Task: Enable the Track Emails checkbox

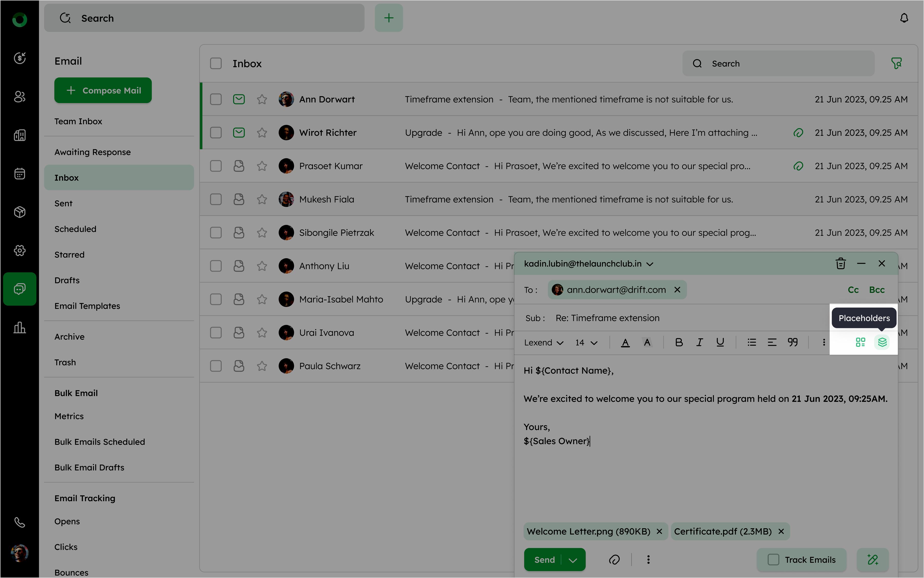Action: pyautogui.click(x=773, y=560)
